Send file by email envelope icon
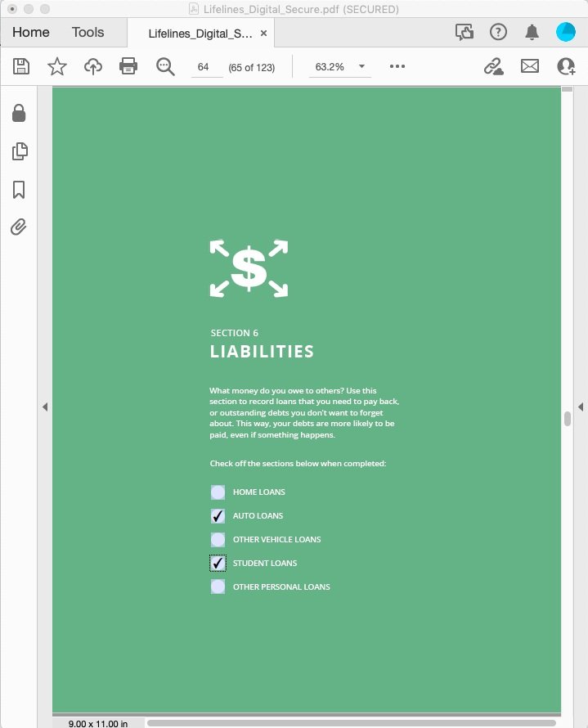 529,66
